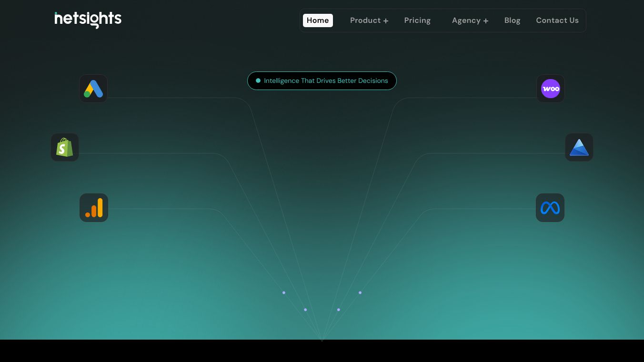The width and height of the screenshot is (644, 362).
Task: Select the WooCommerce icon
Action: (551, 89)
